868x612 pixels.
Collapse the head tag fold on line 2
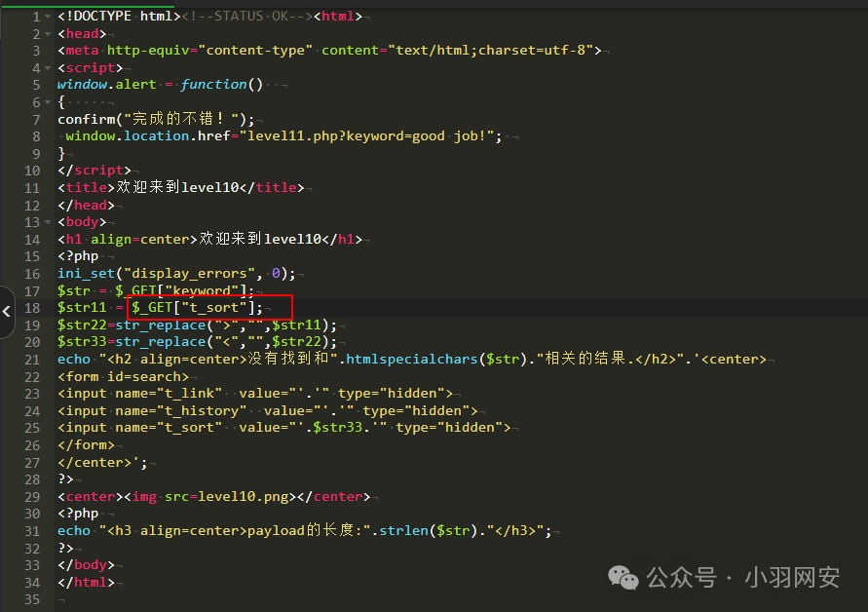click(x=48, y=34)
